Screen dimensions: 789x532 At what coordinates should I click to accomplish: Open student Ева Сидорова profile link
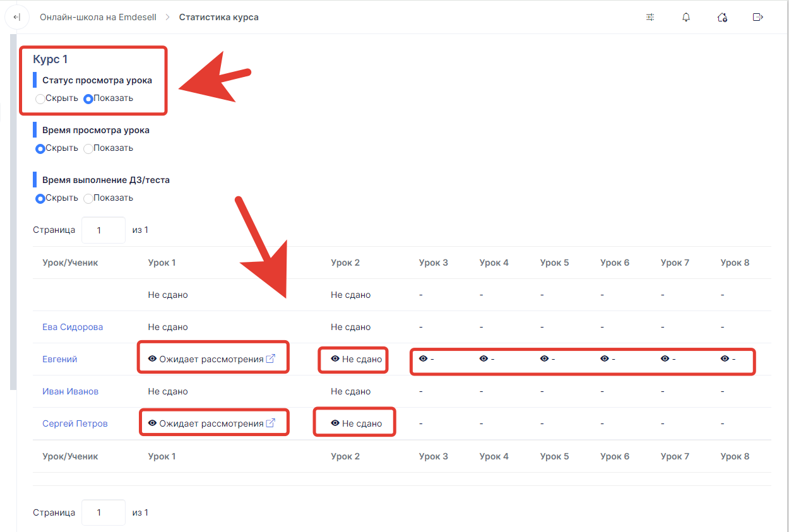(x=73, y=327)
